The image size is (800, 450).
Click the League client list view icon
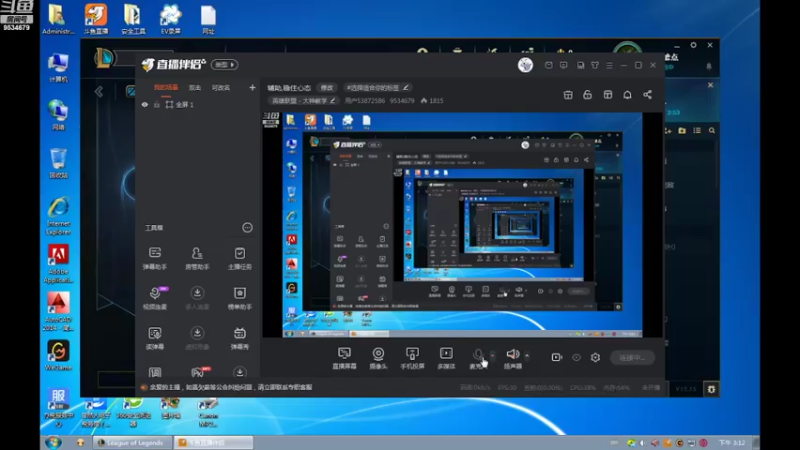697,131
